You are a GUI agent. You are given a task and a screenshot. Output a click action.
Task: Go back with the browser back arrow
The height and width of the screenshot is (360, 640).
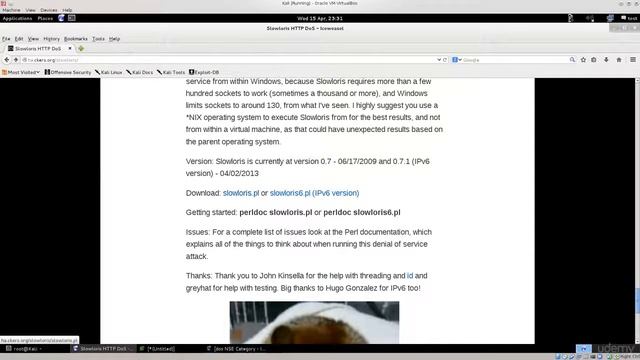point(7,60)
